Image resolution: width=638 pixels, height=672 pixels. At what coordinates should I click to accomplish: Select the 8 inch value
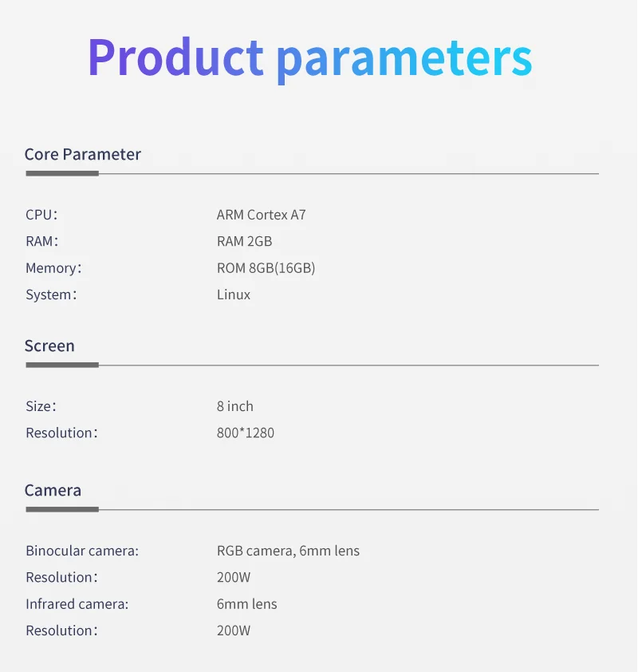click(x=234, y=406)
